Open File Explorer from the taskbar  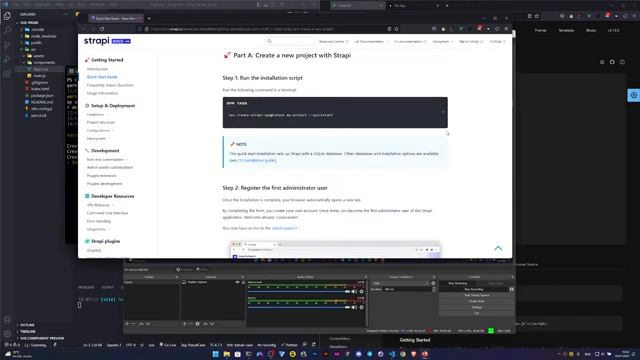click(x=227, y=354)
